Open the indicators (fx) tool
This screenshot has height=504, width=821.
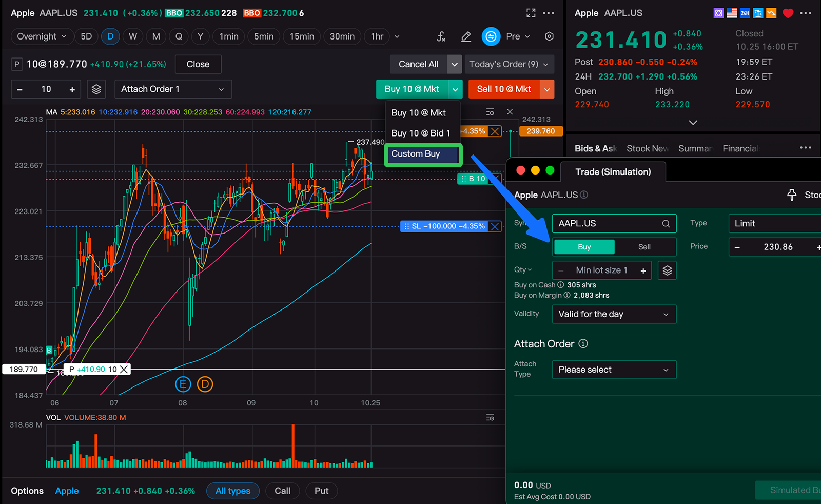(x=441, y=36)
